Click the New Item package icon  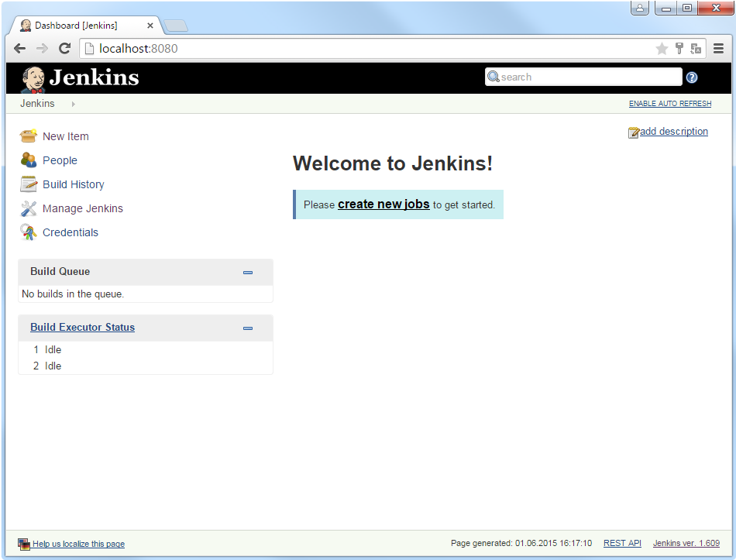coord(28,136)
